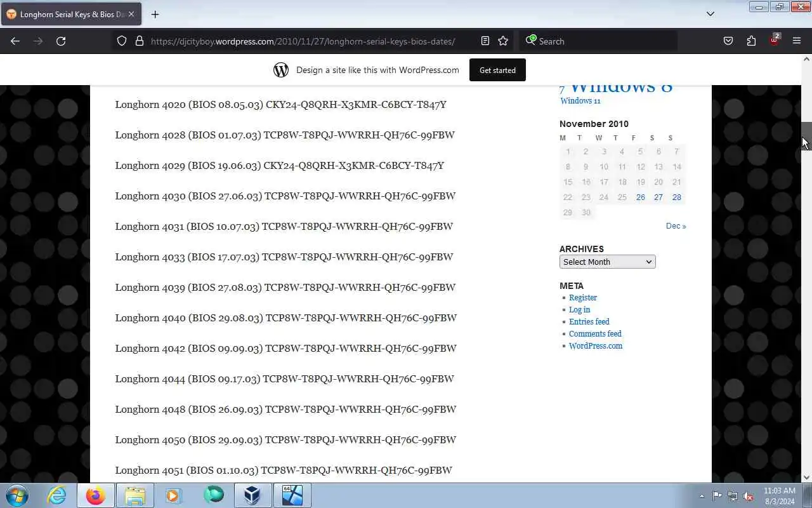Screen dimensions: 812x508
Task: Open the network tray icon
Action: [x=733, y=496]
